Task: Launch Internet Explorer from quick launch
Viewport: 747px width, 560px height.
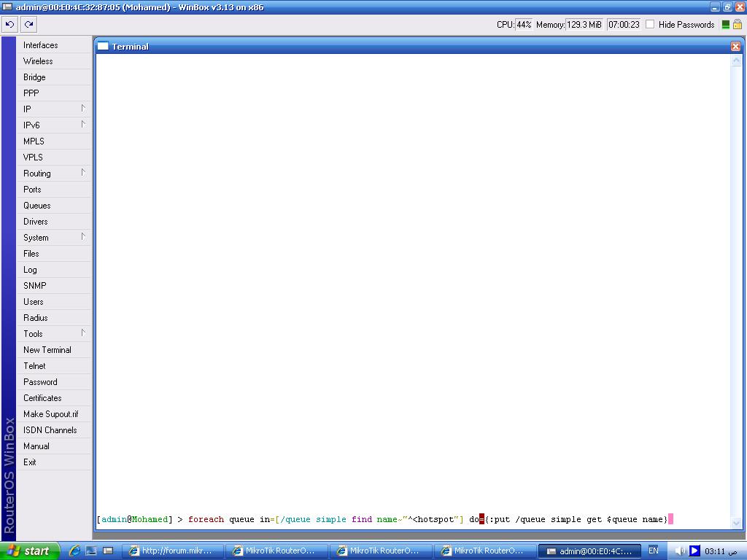Action: tap(75, 551)
